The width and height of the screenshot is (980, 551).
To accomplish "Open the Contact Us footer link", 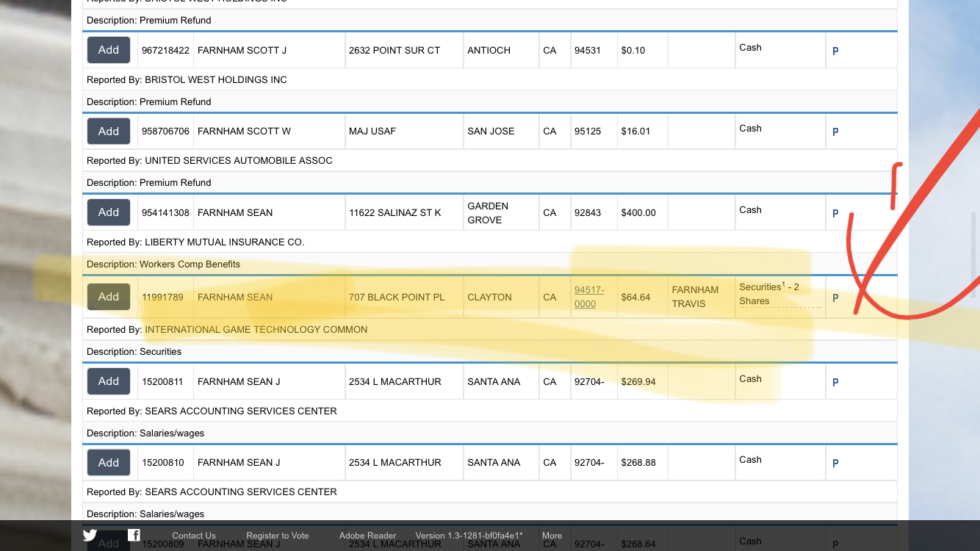I will 194,536.
